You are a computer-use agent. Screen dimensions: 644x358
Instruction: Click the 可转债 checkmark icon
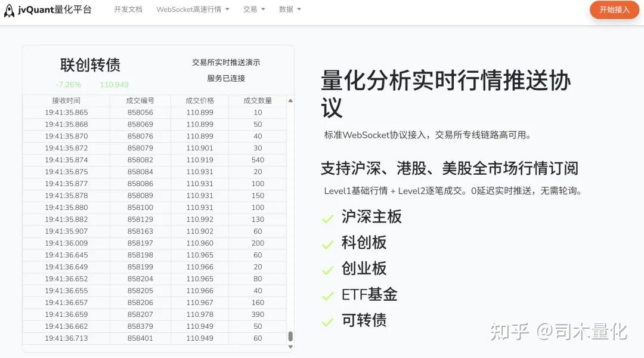(327, 320)
